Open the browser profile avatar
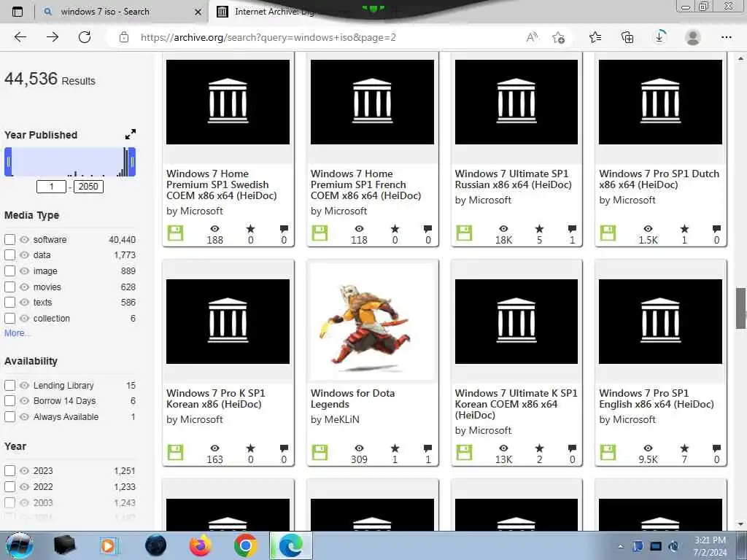Viewport: 747px width, 560px height. [x=693, y=37]
